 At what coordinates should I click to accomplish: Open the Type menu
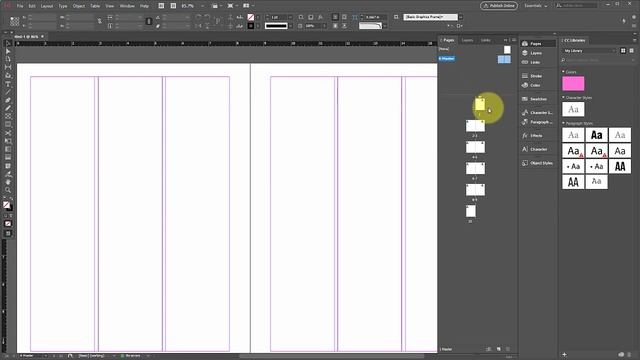(62, 6)
